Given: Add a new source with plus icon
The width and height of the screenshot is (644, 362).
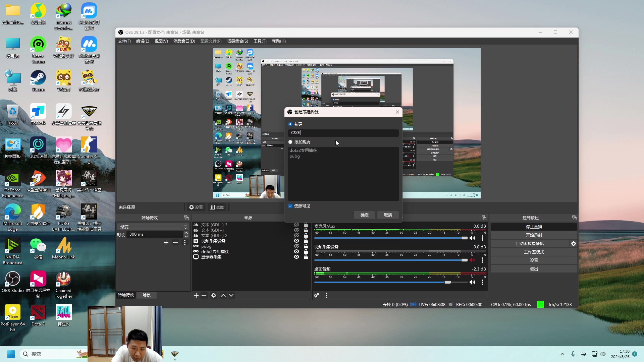Looking at the screenshot, I should (x=196, y=295).
